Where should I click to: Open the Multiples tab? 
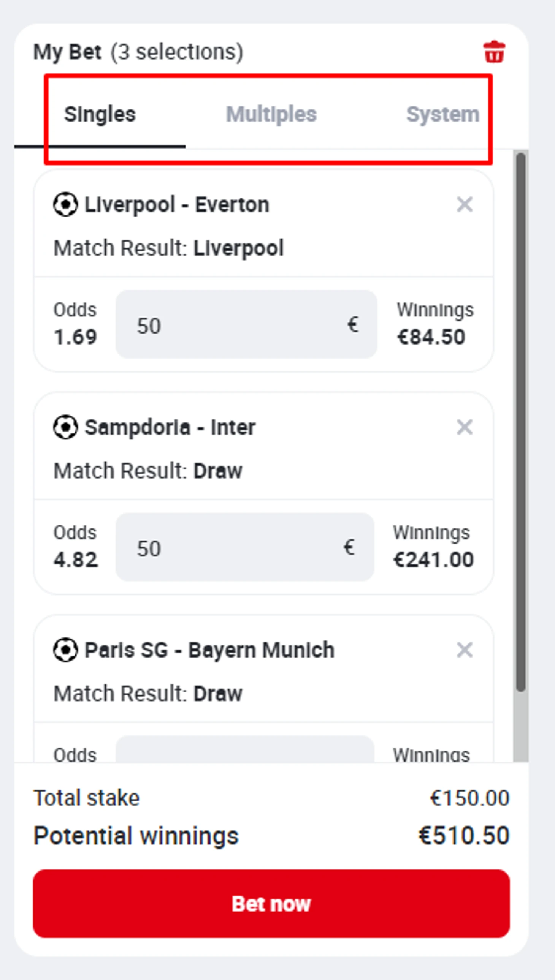coord(271,114)
